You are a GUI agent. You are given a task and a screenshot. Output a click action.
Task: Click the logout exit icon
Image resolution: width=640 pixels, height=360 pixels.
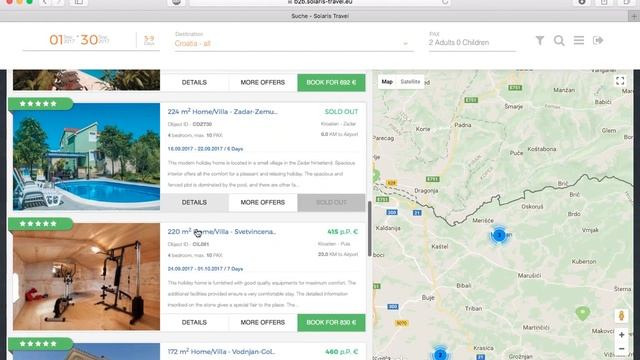(598, 40)
